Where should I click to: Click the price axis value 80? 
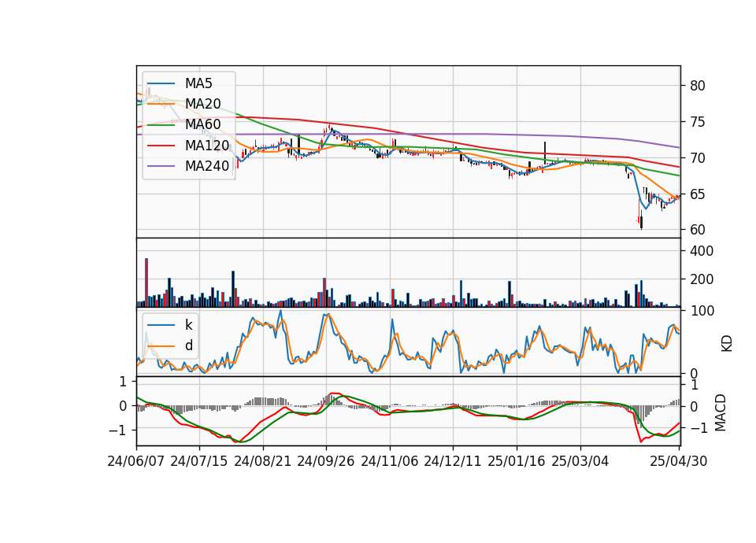point(697,86)
